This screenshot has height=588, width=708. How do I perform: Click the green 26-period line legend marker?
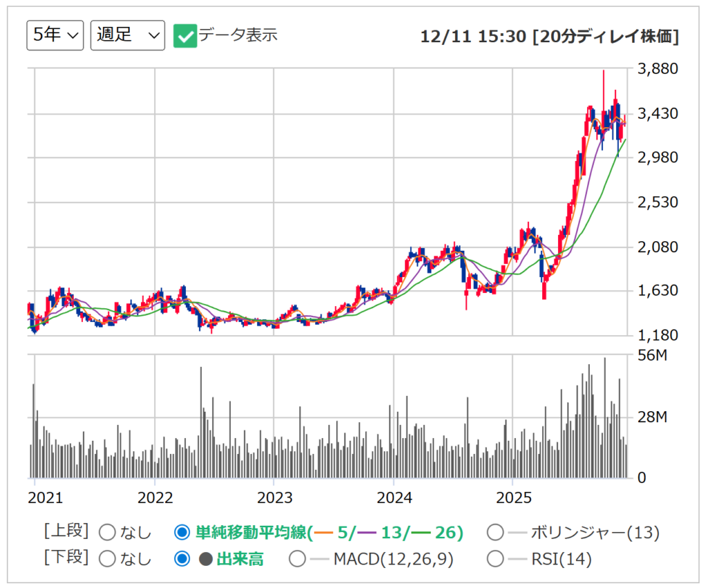[x=421, y=533]
